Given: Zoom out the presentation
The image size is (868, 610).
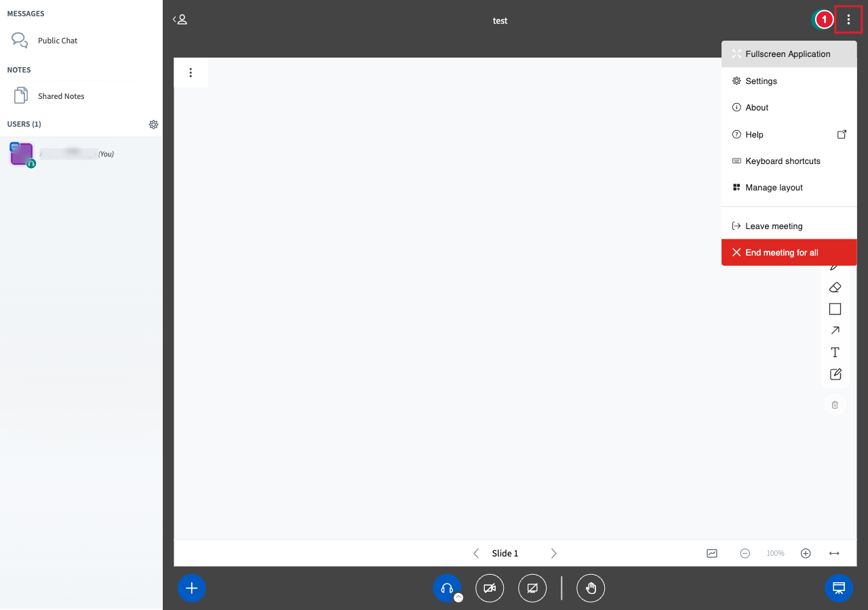Looking at the screenshot, I should [x=745, y=553].
